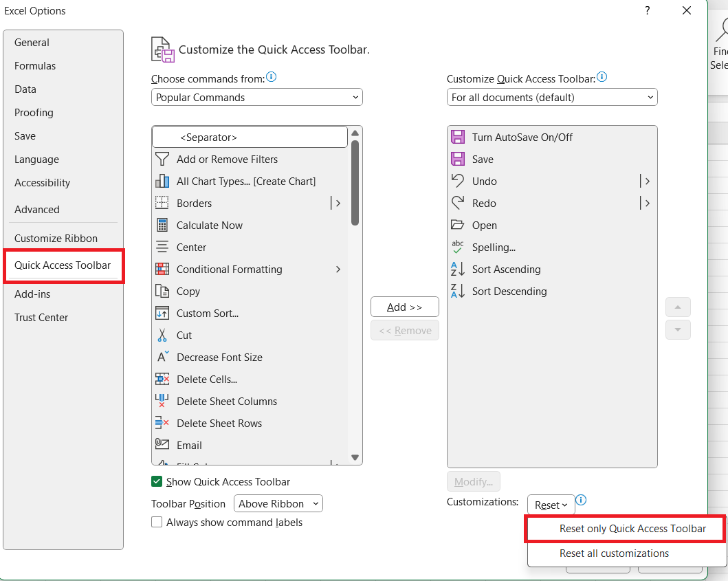Uncheck Show Quick Access Toolbar checkbox
The image size is (728, 581).
point(157,481)
